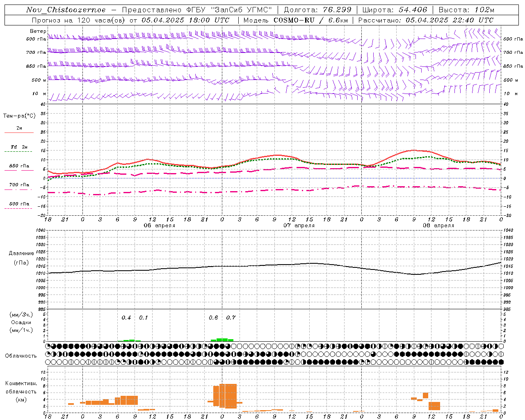Image resolution: width=525 pixels, height=420 pixels.
Task: Click the Осадки precipitation label
Action: click(21, 322)
